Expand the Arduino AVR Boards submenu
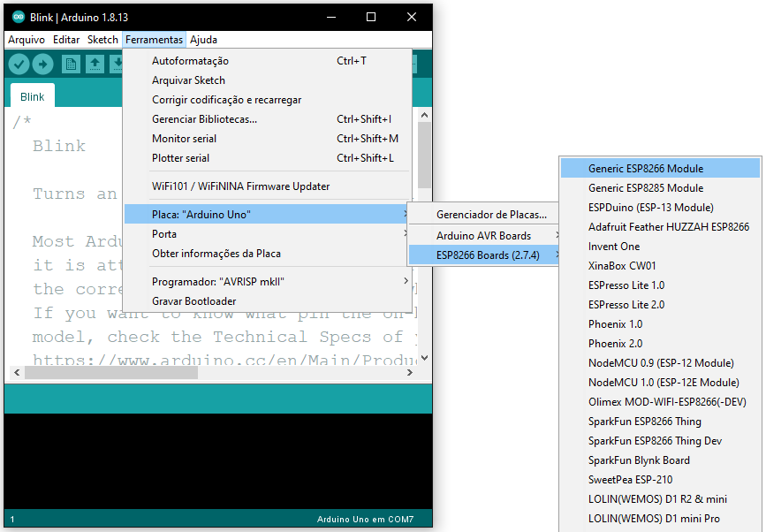This screenshot has width=766, height=532. click(x=483, y=236)
